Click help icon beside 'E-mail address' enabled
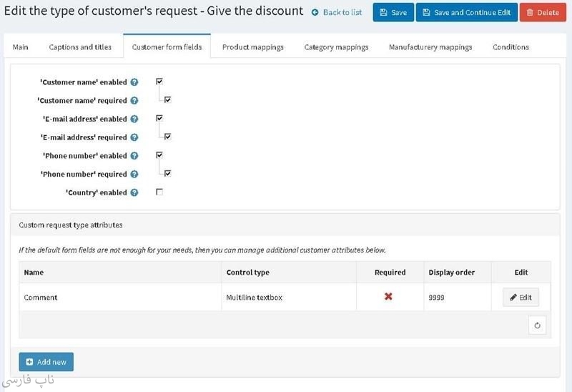 (x=134, y=119)
